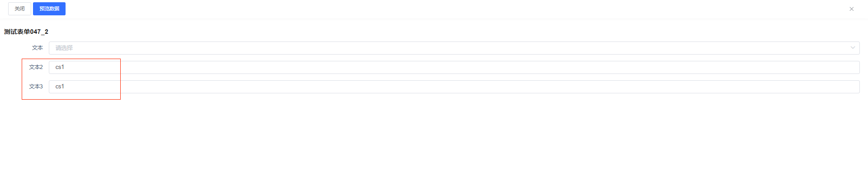Click the cs1 value in 文本3
The height and width of the screenshot is (193, 868).
[60, 87]
